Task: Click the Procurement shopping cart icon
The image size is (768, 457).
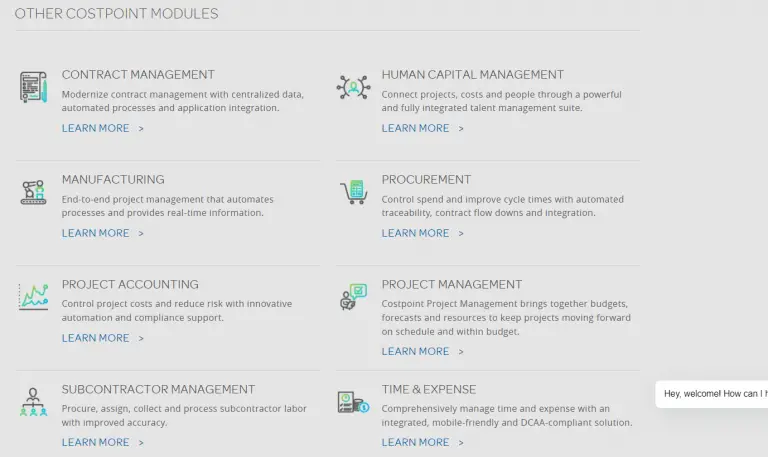Action: click(x=353, y=192)
